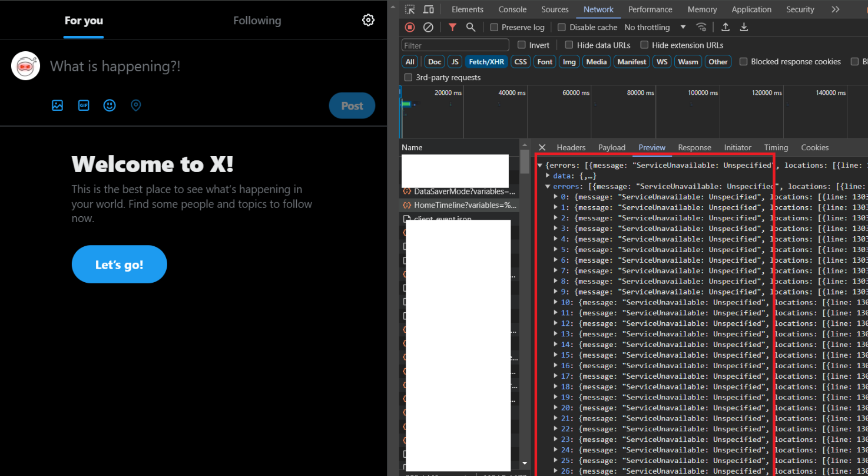This screenshot has width=868, height=476.
Task: Select the Doc request type filter
Action: pyautogui.click(x=435, y=61)
